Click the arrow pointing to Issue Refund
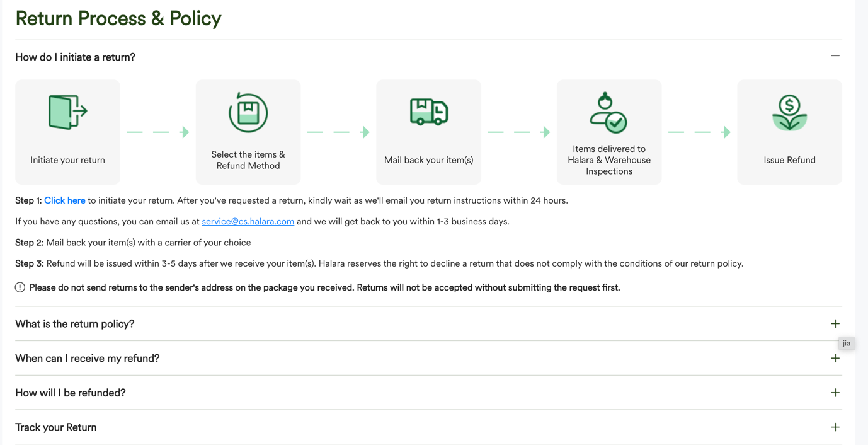 699,132
